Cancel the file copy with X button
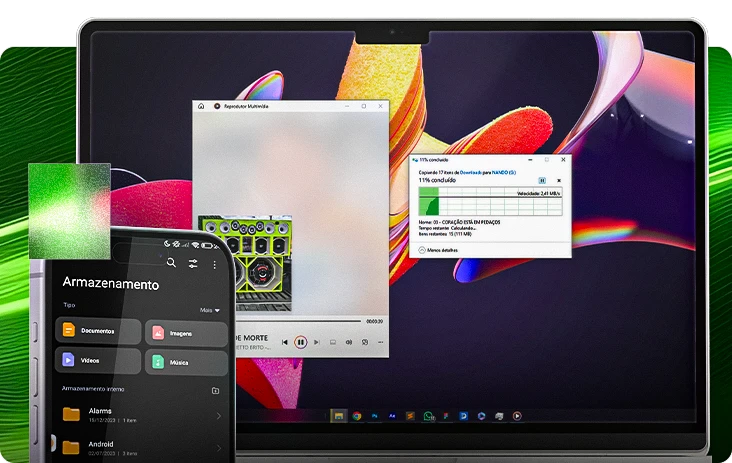The height and width of the screenshot is (463, 732). pos(558,180)
